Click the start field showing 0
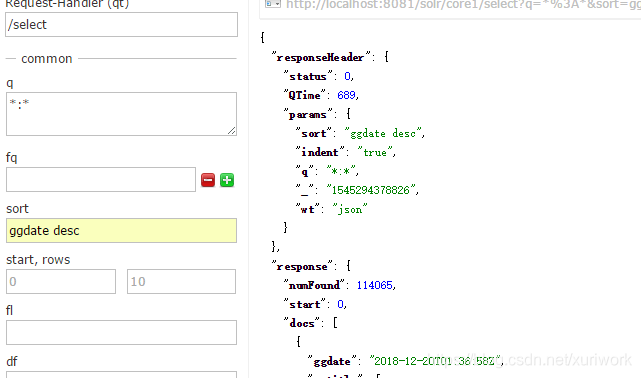Image resolution: width=641 pixels, height=378 pixels. click(61, 281)
